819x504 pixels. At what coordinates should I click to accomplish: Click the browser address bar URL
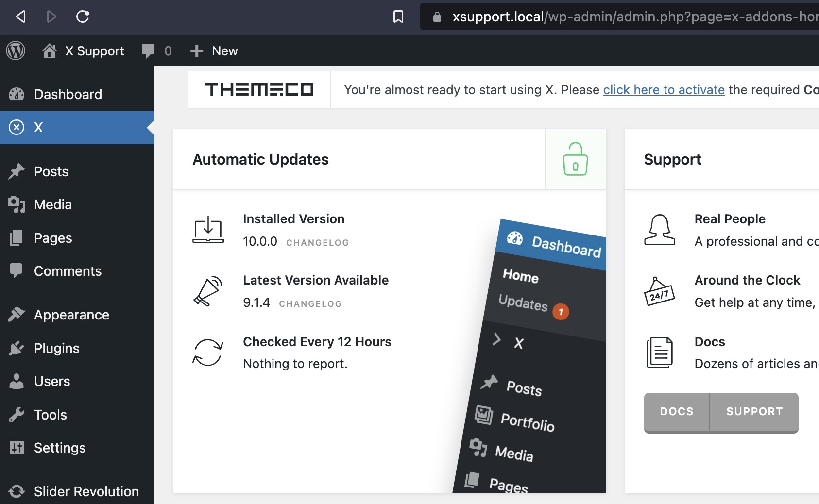[x=631, y=17]
